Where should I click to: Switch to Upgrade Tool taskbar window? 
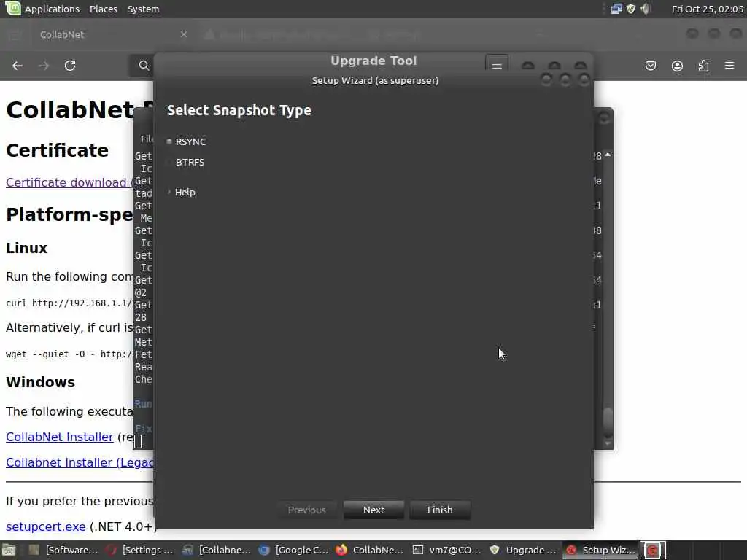[x=523, y=550]
